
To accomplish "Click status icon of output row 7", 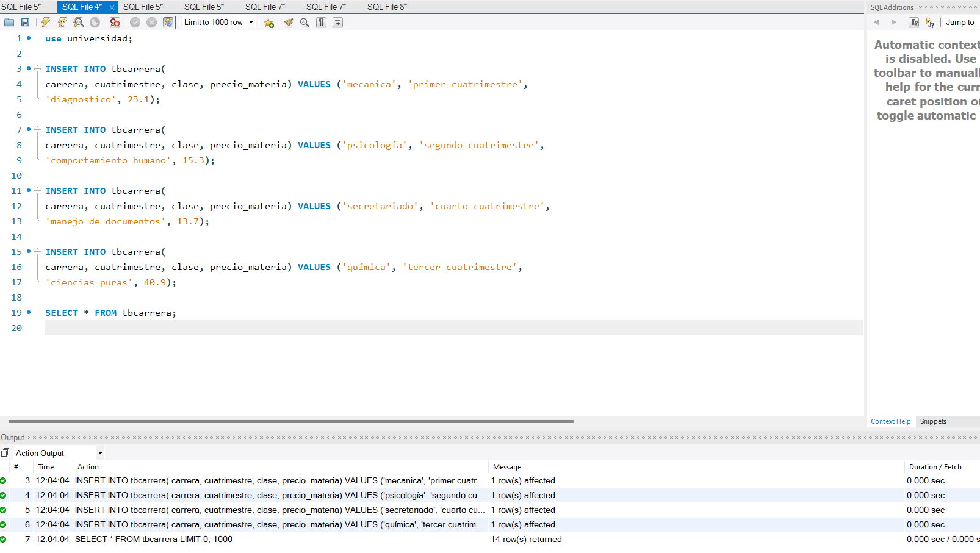I will [3, 540].
